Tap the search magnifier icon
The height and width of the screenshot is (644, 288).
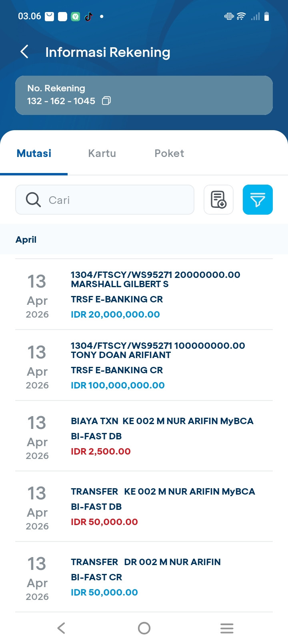(x=33, y=199)
